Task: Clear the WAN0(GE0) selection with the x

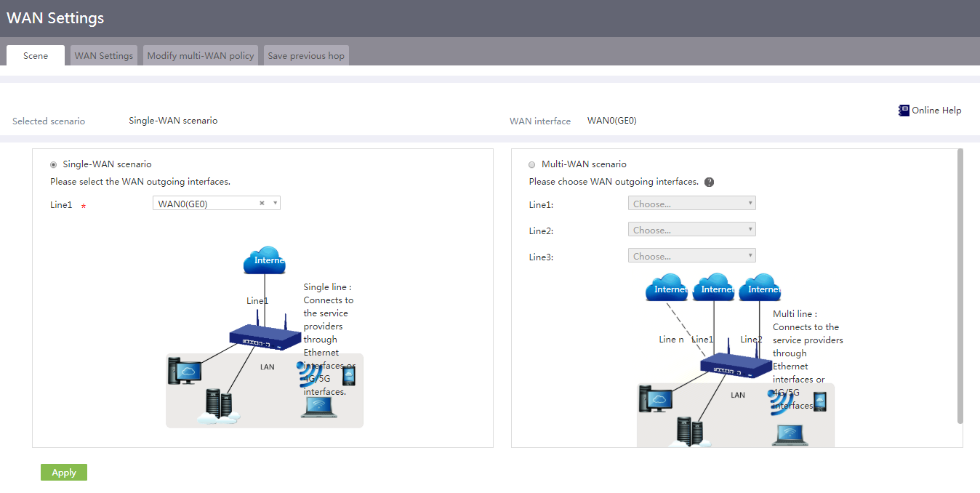Action: (262, 204)
